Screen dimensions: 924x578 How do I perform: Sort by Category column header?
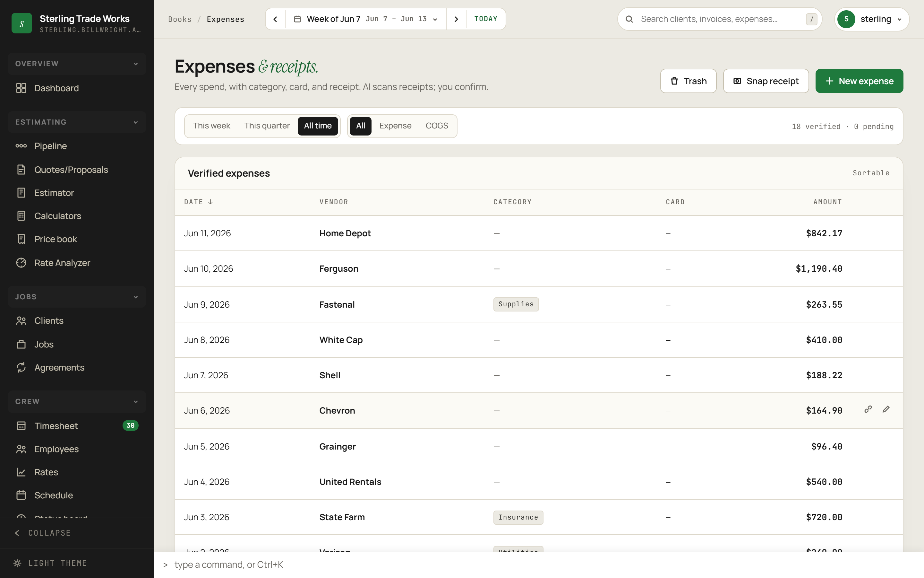point(512,202)
